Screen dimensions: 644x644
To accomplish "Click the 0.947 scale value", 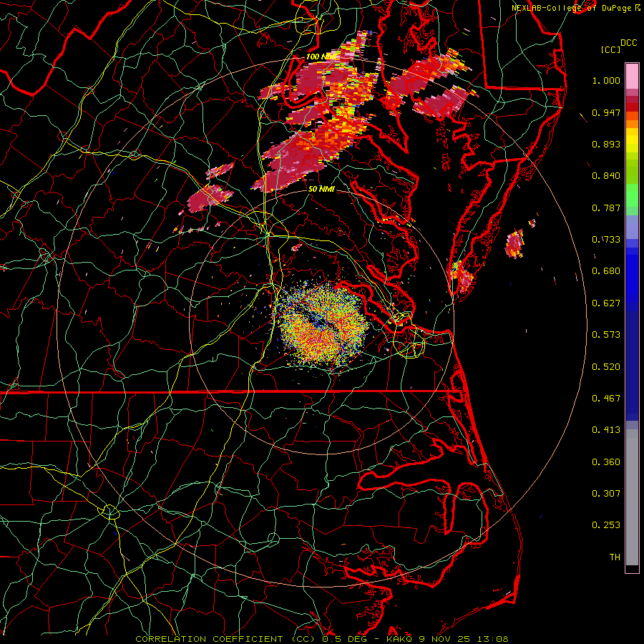I will (606, 112).
